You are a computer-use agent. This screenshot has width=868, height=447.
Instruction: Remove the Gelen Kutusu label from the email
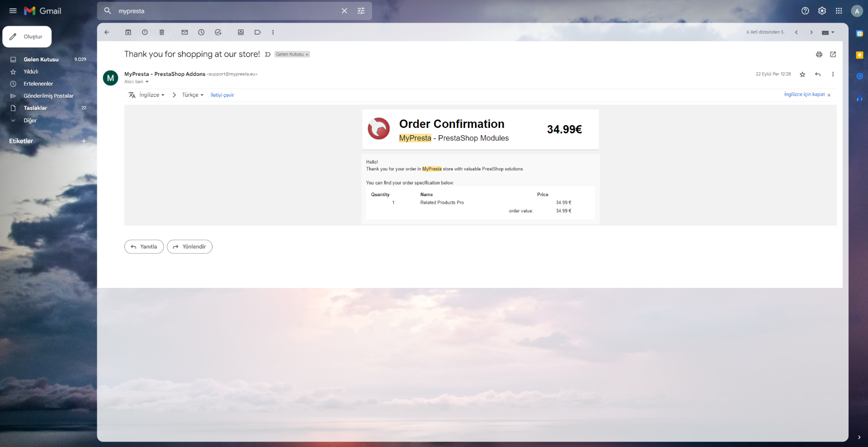point(307,55)
